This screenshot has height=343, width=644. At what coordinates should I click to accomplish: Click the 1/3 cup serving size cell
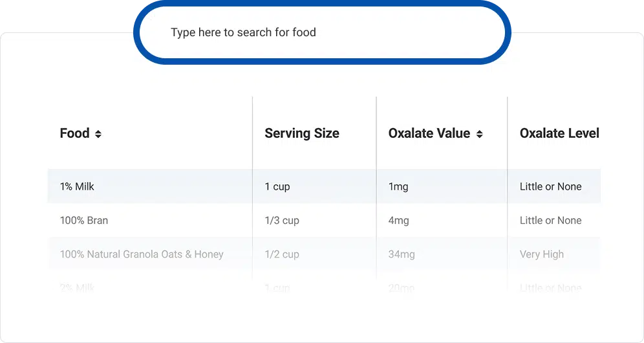point(282,221)
